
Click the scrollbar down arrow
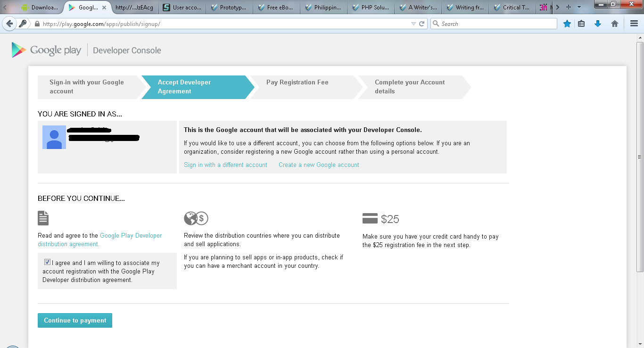click(640, 344)
